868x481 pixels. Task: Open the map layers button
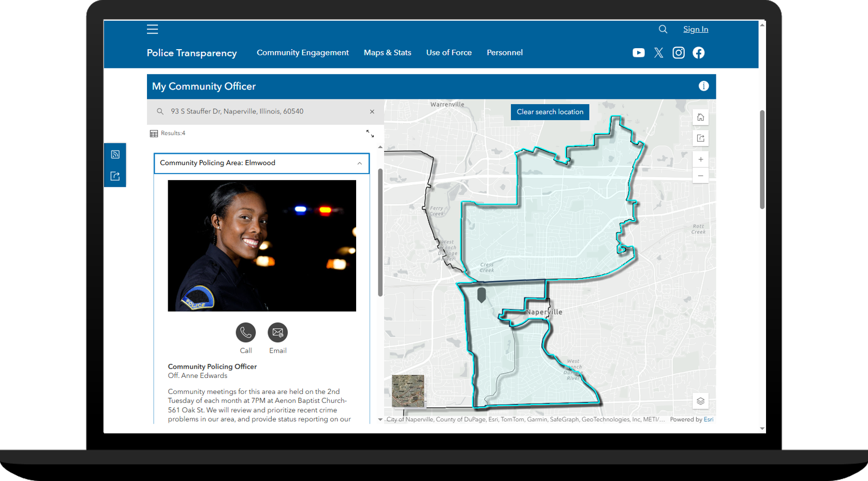(701, 401)
